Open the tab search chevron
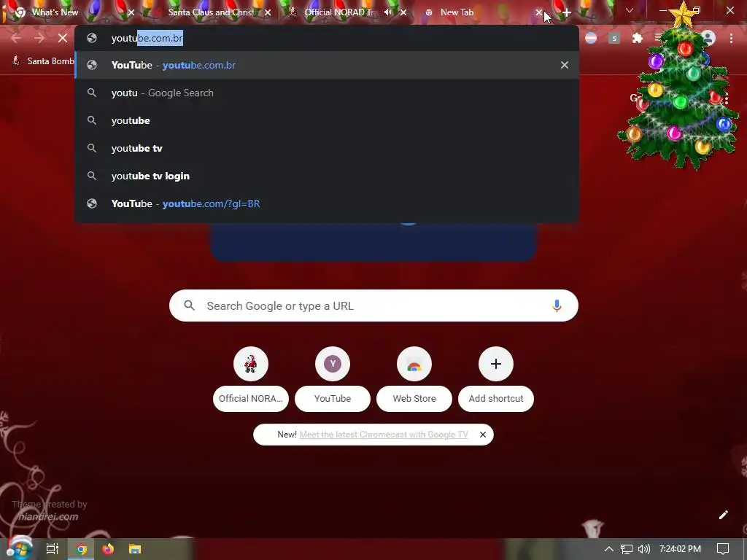This screenshot has height=560, width=747. [630, 10]
